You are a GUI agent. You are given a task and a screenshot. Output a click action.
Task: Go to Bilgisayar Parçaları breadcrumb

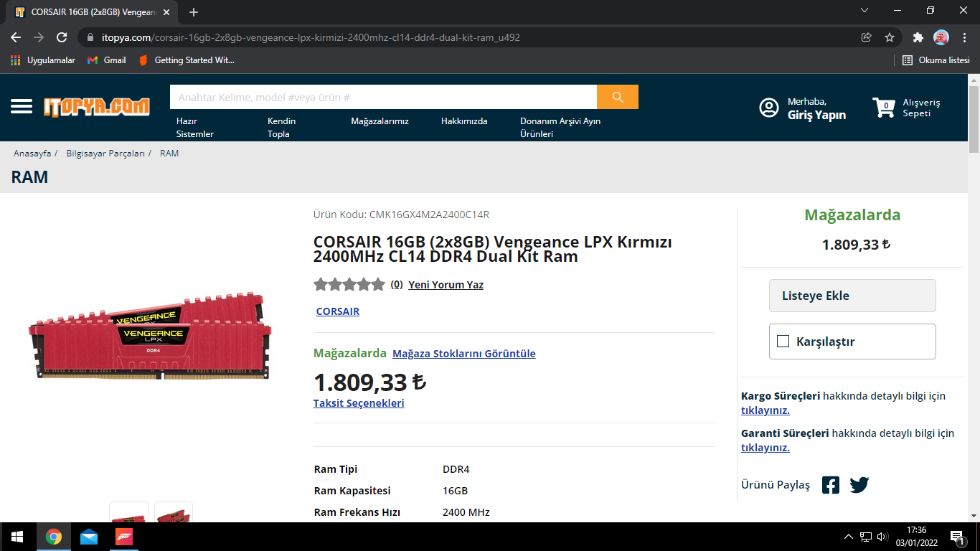coord(105,154)
